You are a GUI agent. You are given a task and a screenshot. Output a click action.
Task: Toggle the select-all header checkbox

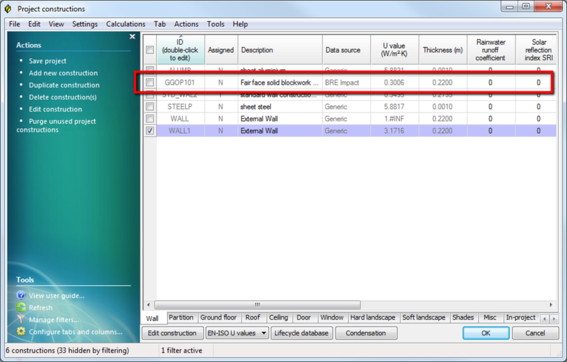pos(150,50)
